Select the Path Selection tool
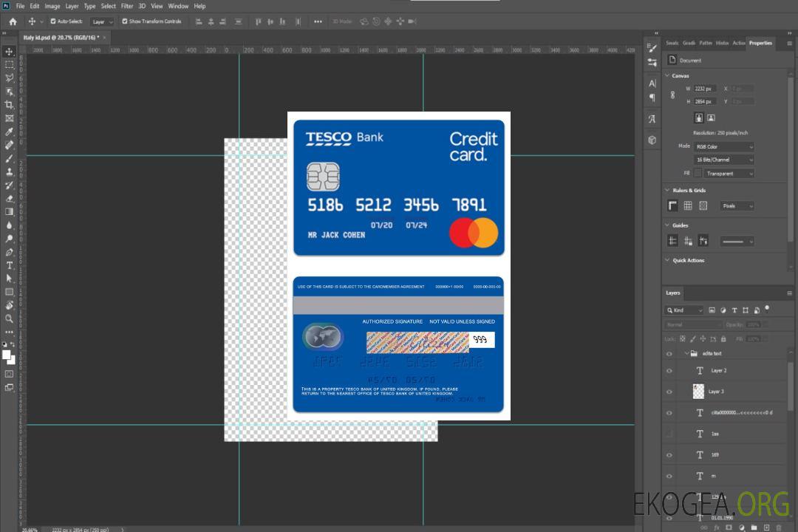The image size is (798, 532). click(9, 279)
